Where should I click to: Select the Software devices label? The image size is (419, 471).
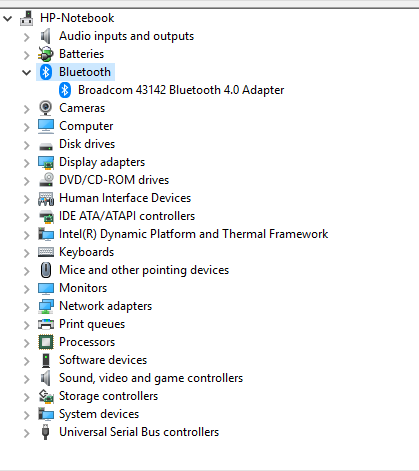103,360
